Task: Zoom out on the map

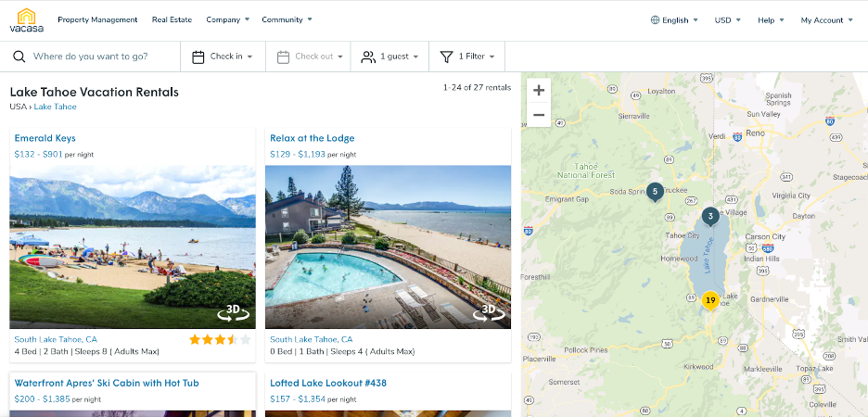Action: pyautogui.click(x=539, y=115)
